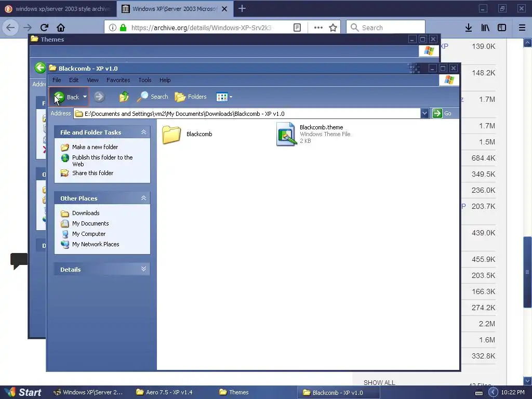The width and height of the screenshot is (532, 399).
Task: Click the green back arrow in Themes window
Action: click(40, 68)
